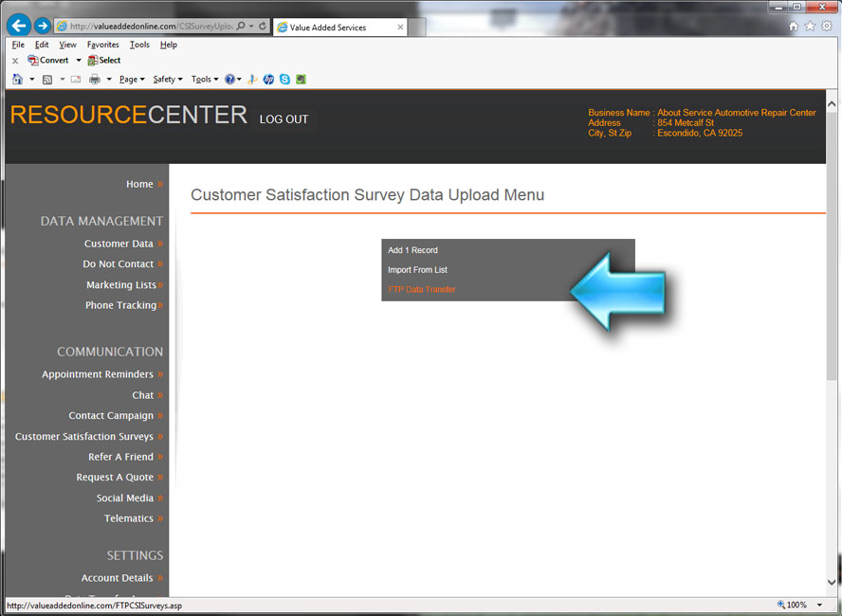
Task: Open the File menu
Action: [18, 45]
